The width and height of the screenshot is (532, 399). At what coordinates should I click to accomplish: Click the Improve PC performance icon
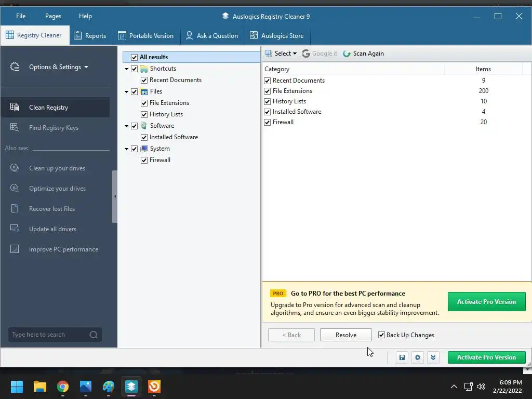(15, 249)
